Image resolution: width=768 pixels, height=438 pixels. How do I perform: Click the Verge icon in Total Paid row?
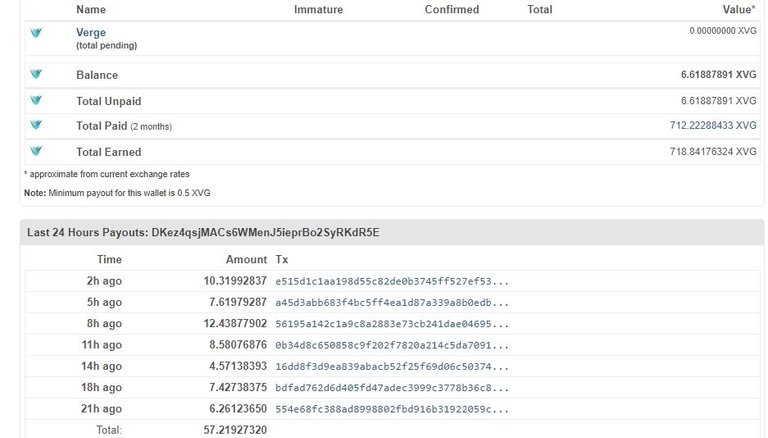click(36, 125)
